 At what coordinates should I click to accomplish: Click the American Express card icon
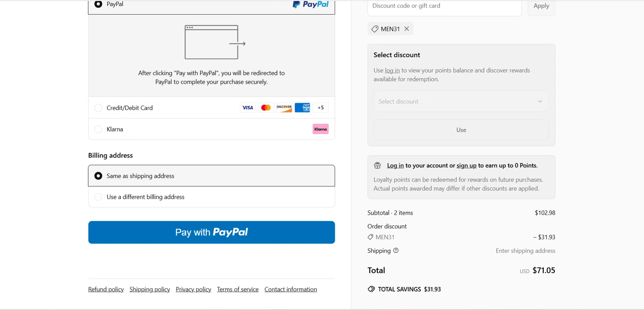click(x=302, y=108)
